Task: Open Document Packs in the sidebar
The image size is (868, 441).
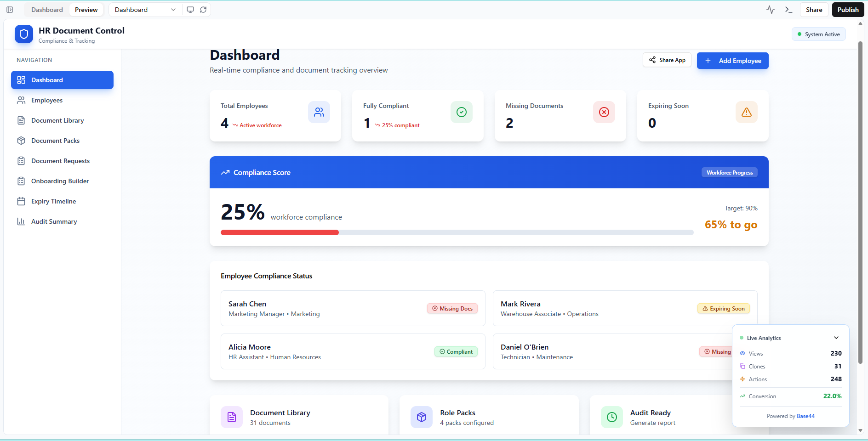Action: click(x=62, y=141)
